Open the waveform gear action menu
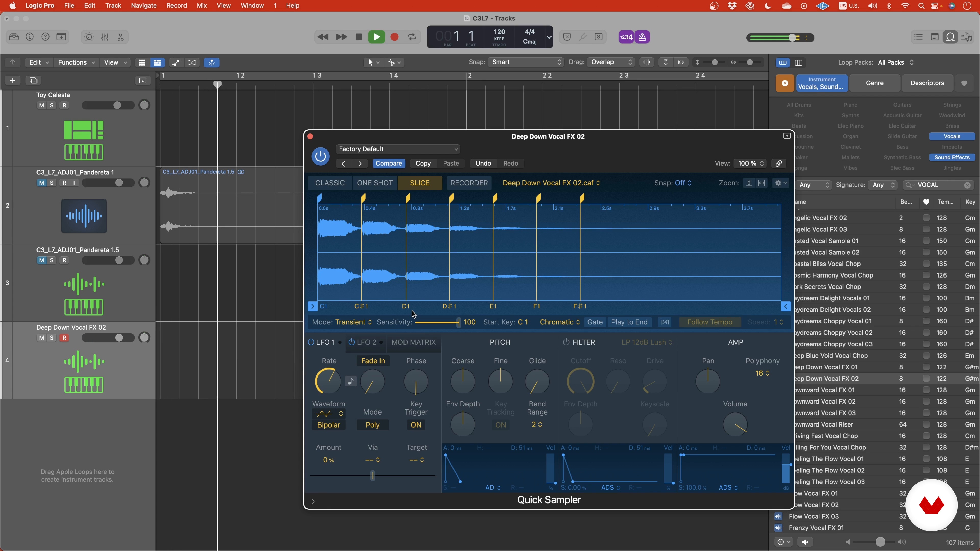 pyautogui.click(x=781, y=183)
